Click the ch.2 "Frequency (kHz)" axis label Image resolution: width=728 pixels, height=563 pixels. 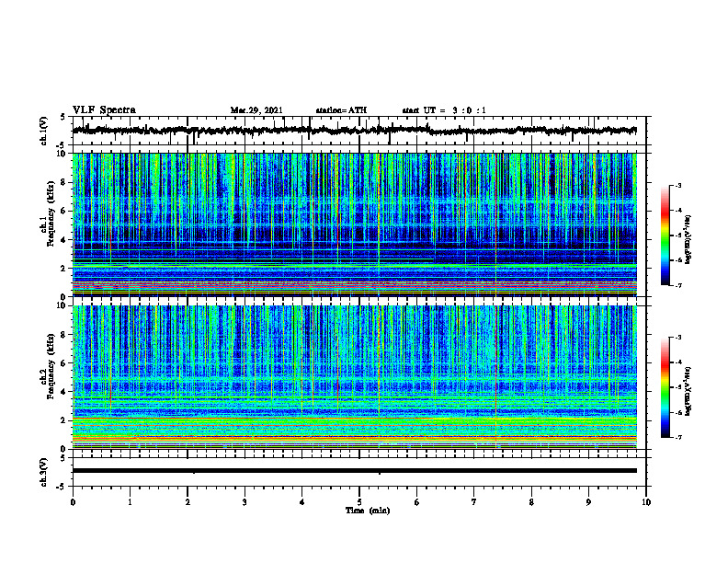click(51, 366)
